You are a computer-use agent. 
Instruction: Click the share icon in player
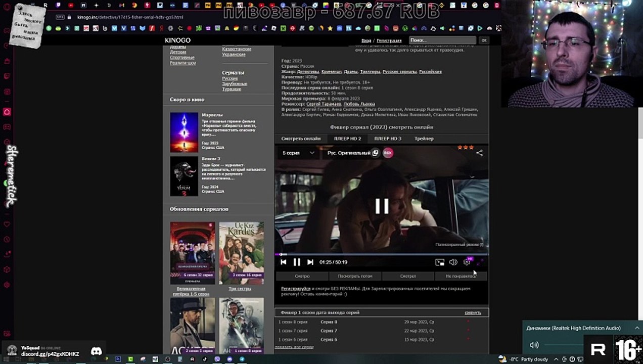(479, 153)
